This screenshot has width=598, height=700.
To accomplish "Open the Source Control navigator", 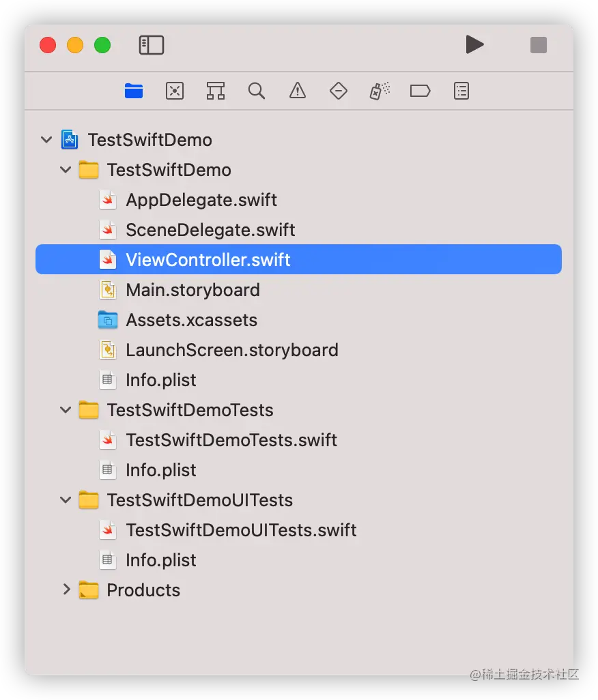I will [x=175, y=91].
